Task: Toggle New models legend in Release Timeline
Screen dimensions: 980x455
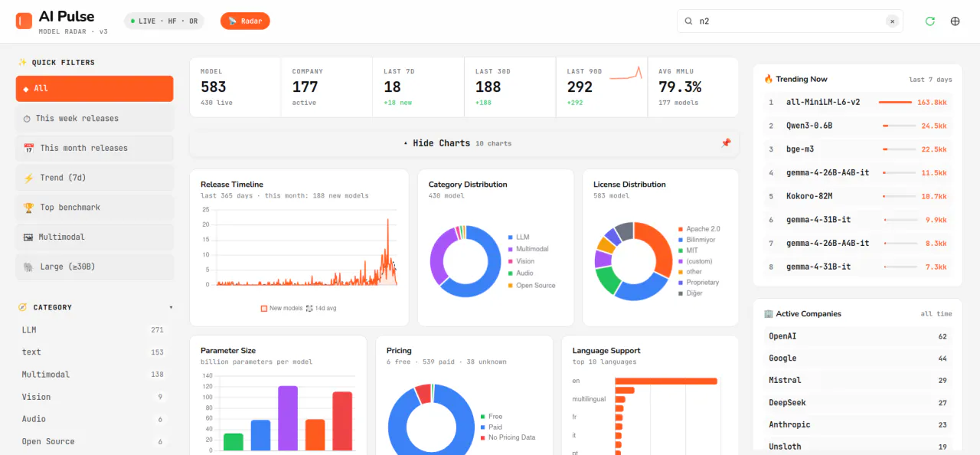Action: [282, 308]
